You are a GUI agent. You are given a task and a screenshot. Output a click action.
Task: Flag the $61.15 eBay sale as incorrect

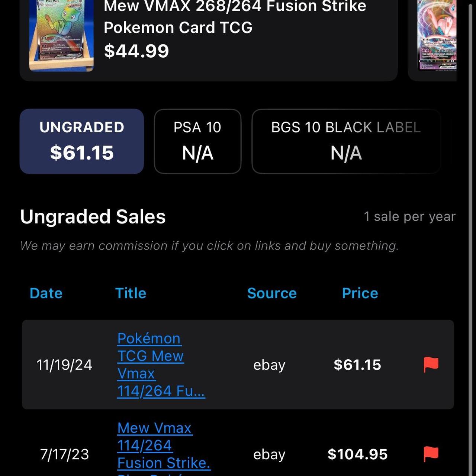[430, 365]
